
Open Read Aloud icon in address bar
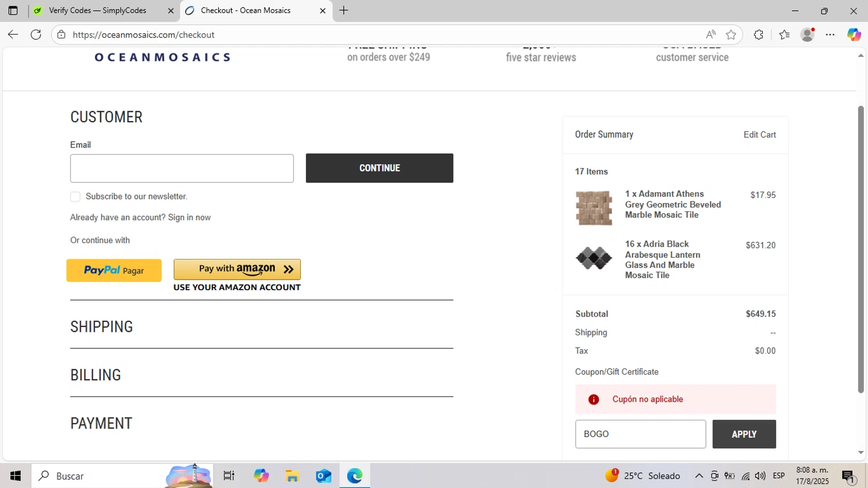click(711, 35)
